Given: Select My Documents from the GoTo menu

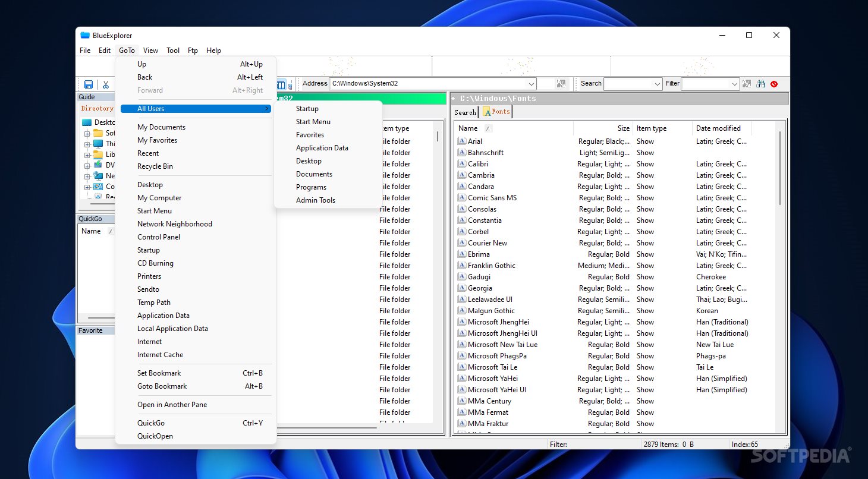Looking at the screenshot, I should click(196, 127).
